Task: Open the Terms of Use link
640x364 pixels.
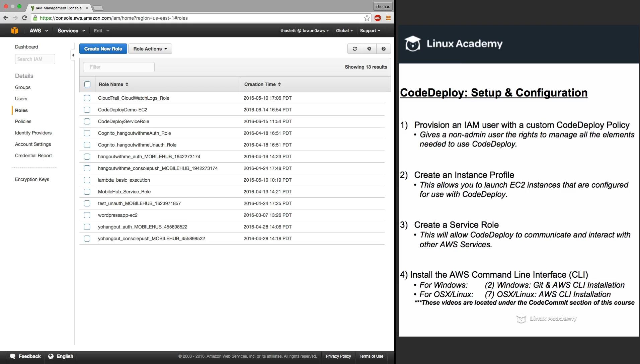Action: (371, 356)
